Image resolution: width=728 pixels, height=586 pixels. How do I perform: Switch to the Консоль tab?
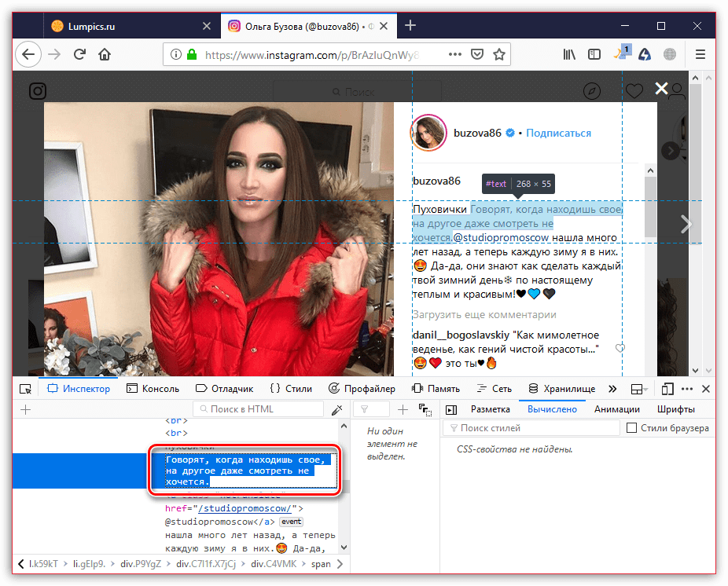tap(156, 389)
